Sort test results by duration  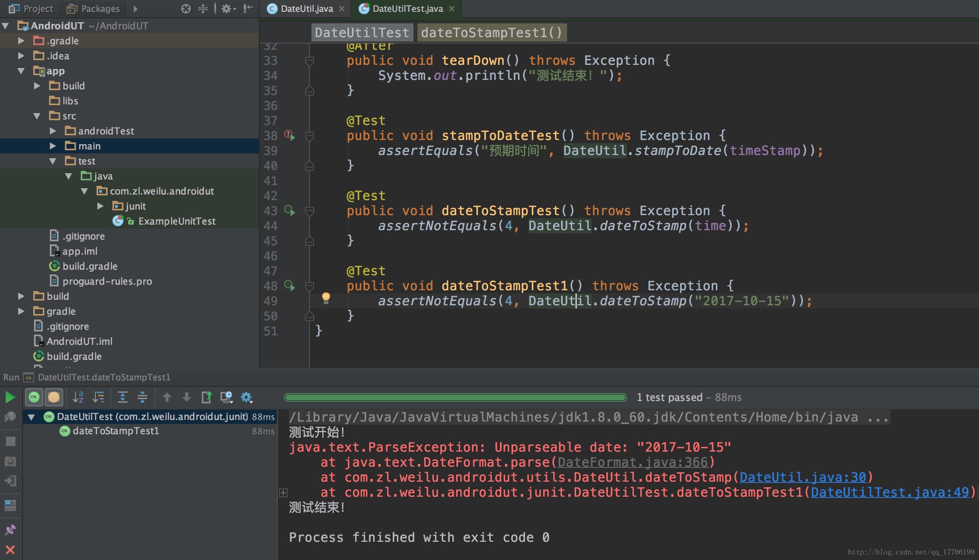(98, 397)
